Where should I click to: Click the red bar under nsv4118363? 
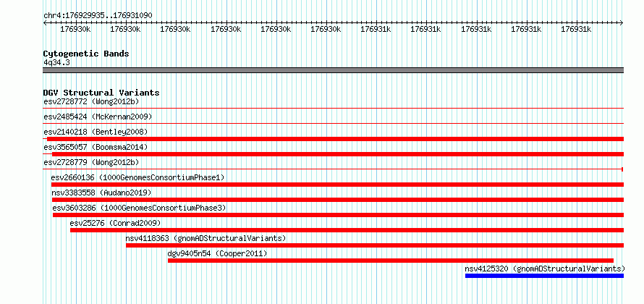point(375,245)
